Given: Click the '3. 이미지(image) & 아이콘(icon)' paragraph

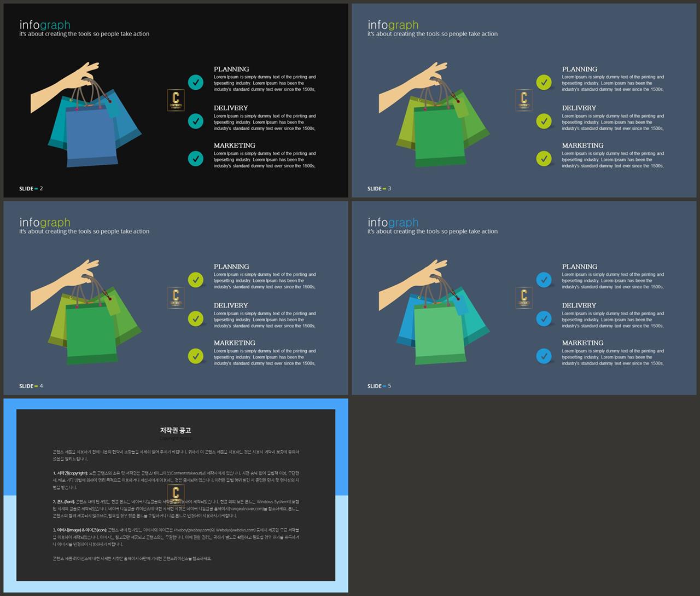Looking at the screenshot, I should pos(176,537).
